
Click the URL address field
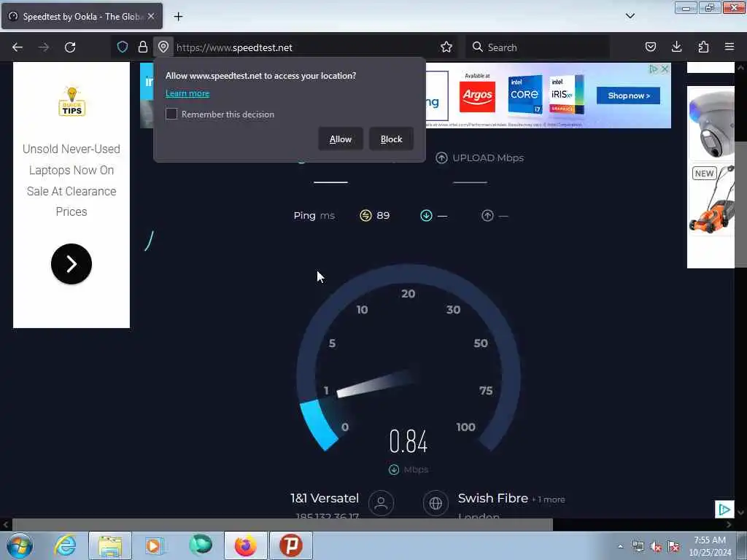pos(305,47)
